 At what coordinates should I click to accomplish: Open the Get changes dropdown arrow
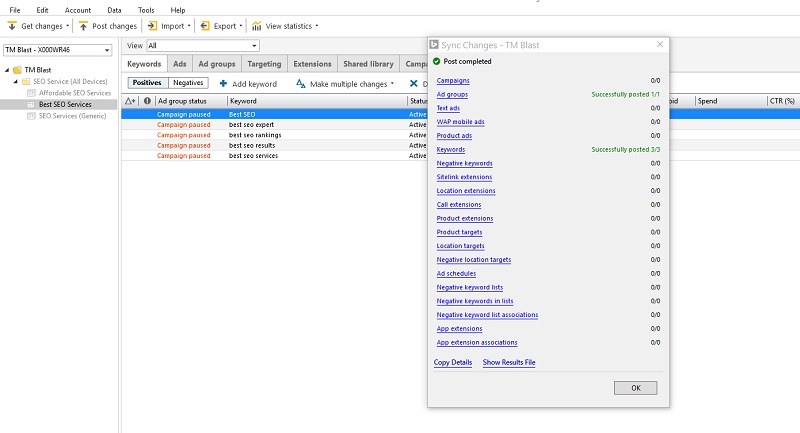pyautogui.click(x=67, y=26)
